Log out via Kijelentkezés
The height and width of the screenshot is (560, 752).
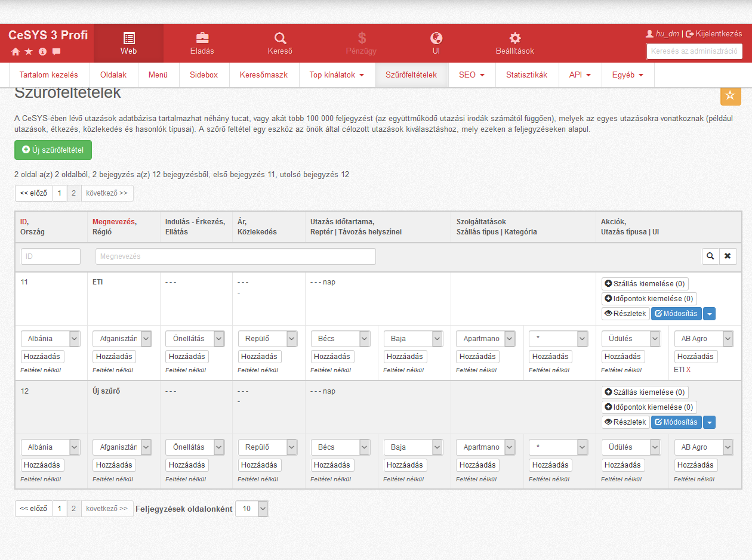point(714,34)
